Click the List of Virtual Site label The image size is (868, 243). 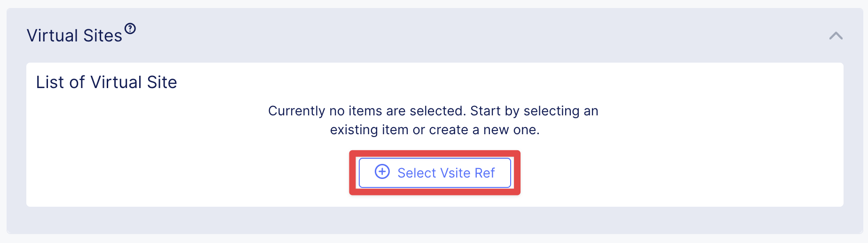[106, 82]
